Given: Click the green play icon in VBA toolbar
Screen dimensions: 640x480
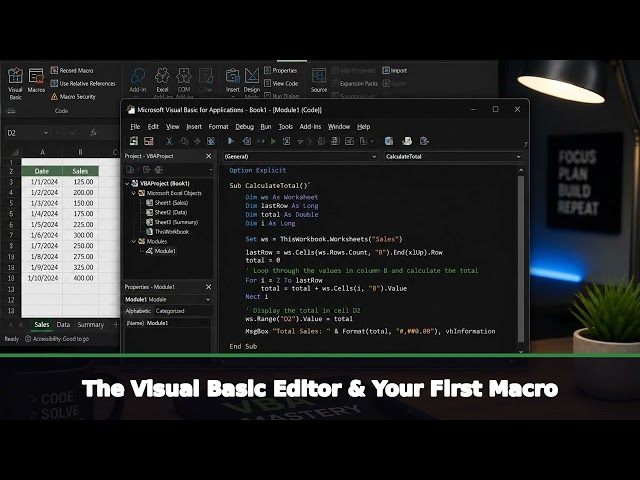Looking at the screenshot, I should (x=273, y=141).
